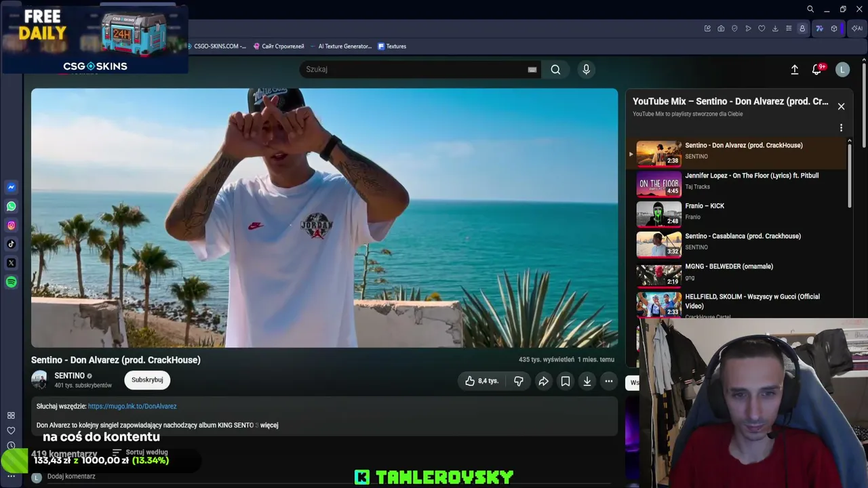Click the "Dodaj komentarz" comment field
The width and height of the screenshot is (868, 488).
(71, 476)
